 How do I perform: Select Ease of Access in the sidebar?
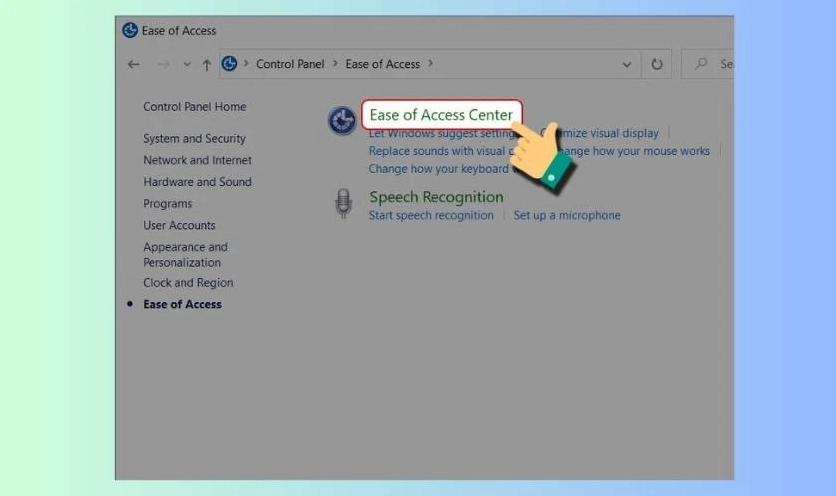182,304
